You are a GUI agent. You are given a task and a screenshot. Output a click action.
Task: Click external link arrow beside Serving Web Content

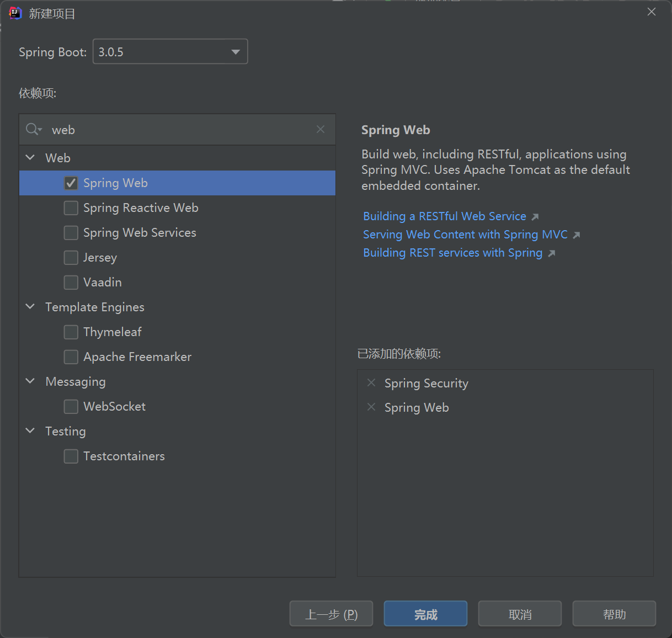pyautogui.click(x=576, y=235)
